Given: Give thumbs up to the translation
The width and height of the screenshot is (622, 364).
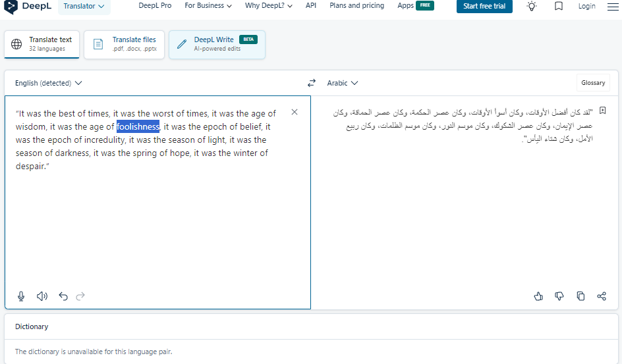Looking at the screenshot, I should click(x=538, y=296).
